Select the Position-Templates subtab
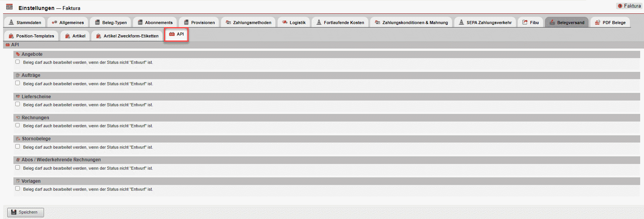 tap(31, 36)
